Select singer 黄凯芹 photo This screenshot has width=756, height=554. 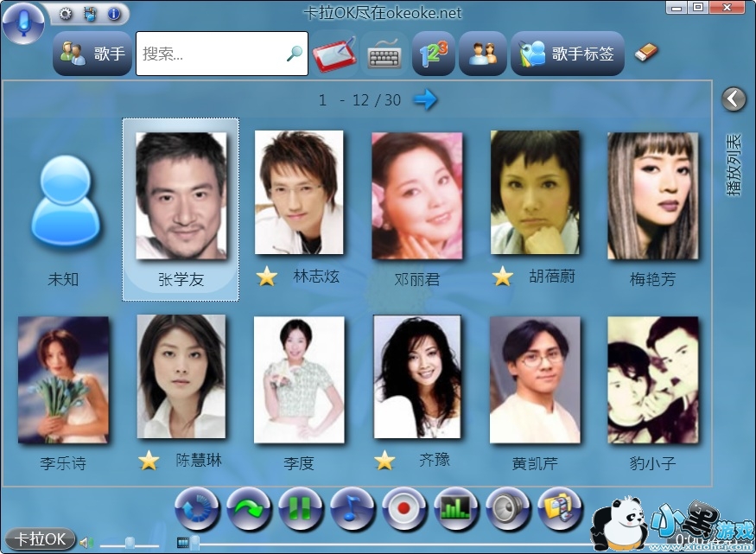tap(535, 380)
